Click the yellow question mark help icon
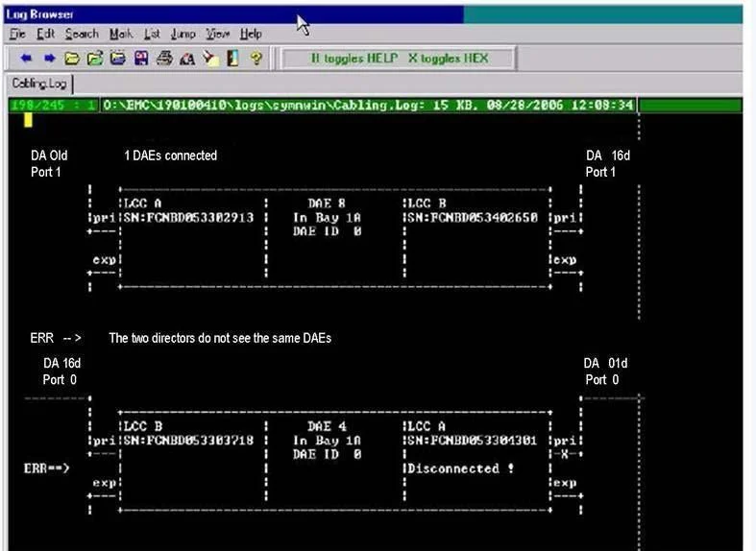 [x=256, y=59]
